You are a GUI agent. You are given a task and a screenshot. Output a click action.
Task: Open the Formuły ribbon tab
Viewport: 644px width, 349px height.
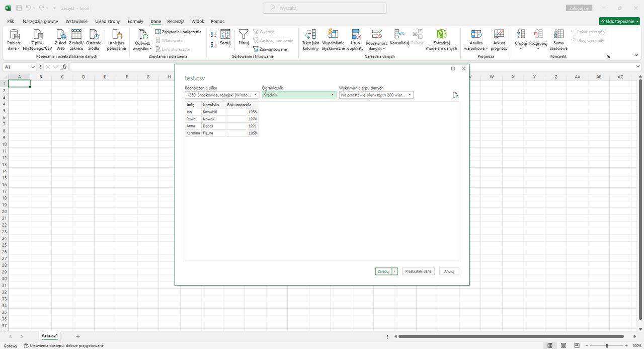(x=135, y=21)
